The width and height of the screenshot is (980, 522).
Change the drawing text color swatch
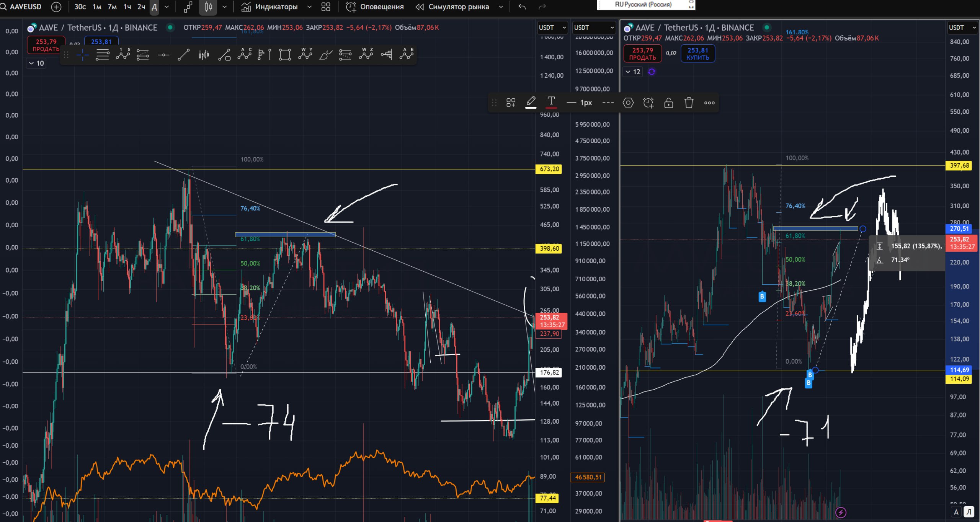(551, 103)
